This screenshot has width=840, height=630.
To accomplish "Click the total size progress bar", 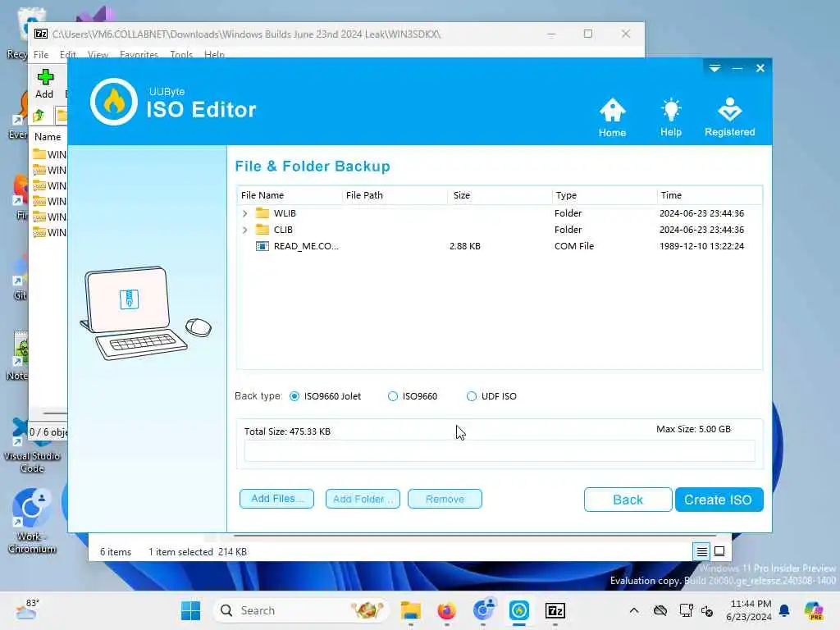I will (x=500, y=451).
